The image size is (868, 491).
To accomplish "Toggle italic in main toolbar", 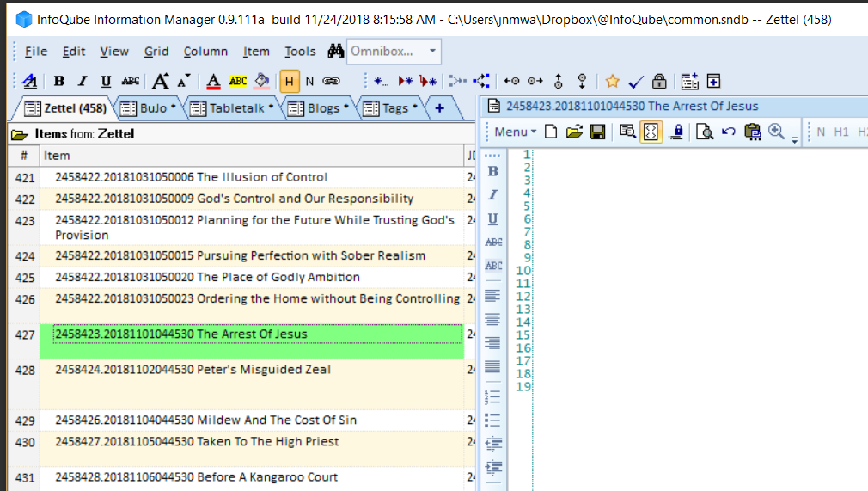I will click(x=82, y=82).
